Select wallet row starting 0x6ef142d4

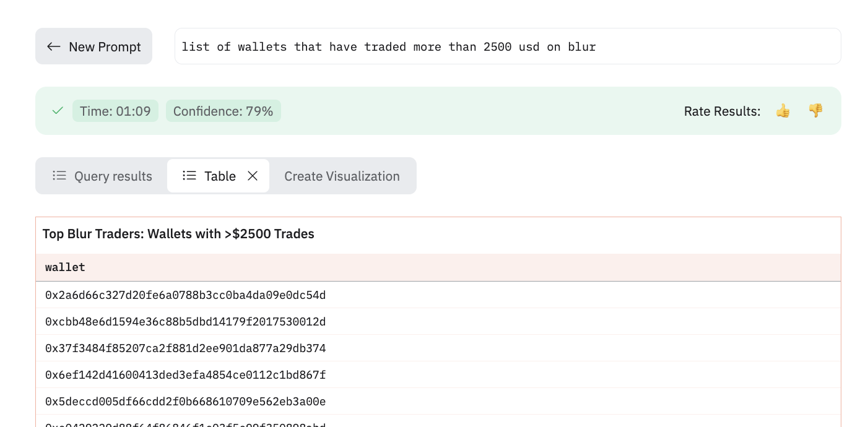click(438, 375)
